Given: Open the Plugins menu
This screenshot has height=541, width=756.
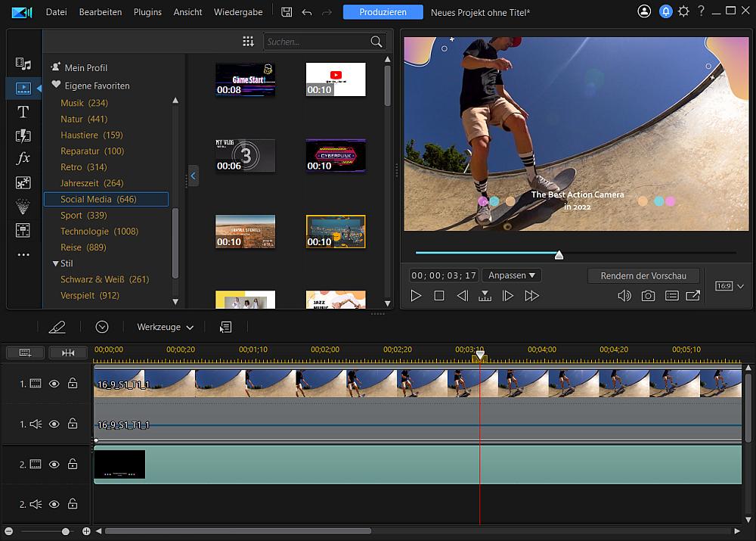Looking at the screenshot, I should click(x=147, y=12).
